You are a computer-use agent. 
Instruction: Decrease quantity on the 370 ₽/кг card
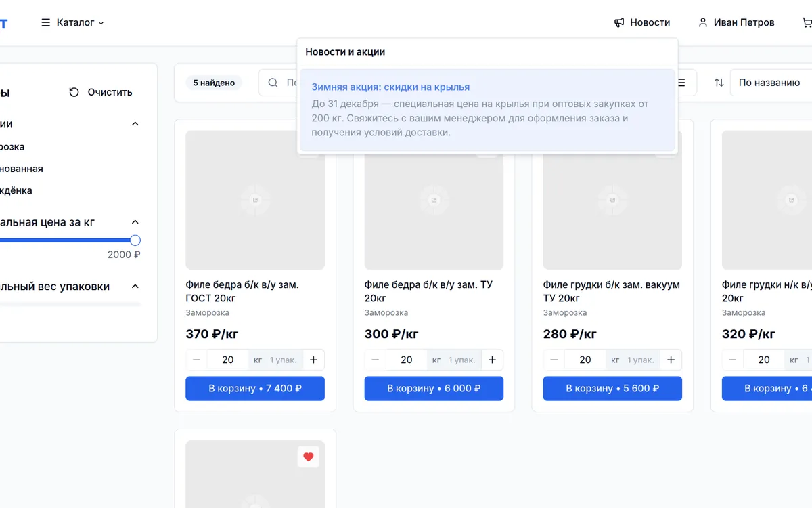pos(197,360)
